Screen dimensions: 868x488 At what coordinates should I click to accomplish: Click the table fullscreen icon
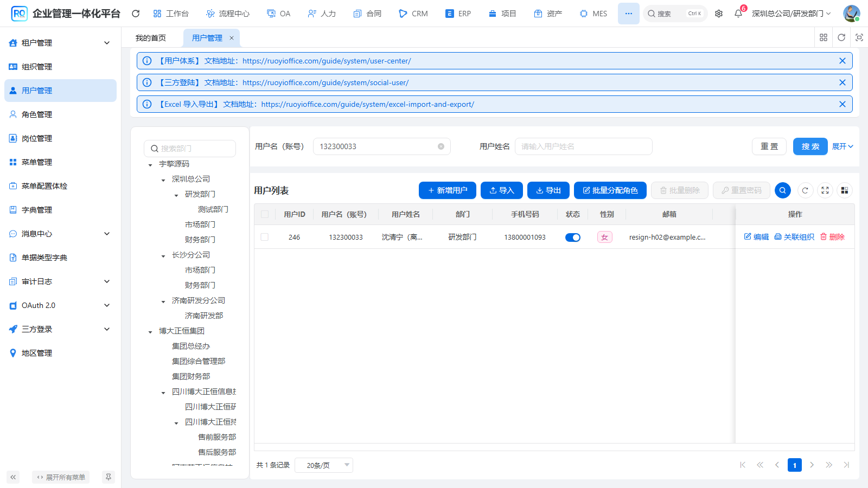(x=825, y=190)
